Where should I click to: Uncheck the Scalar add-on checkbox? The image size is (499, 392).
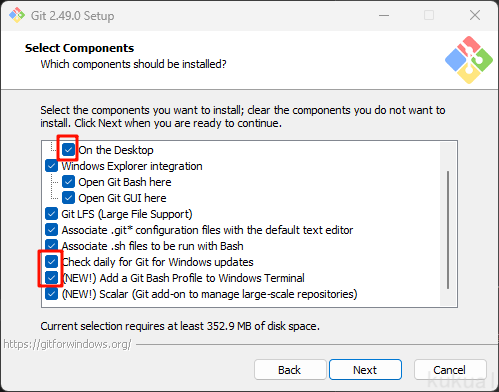pos(51,294)
